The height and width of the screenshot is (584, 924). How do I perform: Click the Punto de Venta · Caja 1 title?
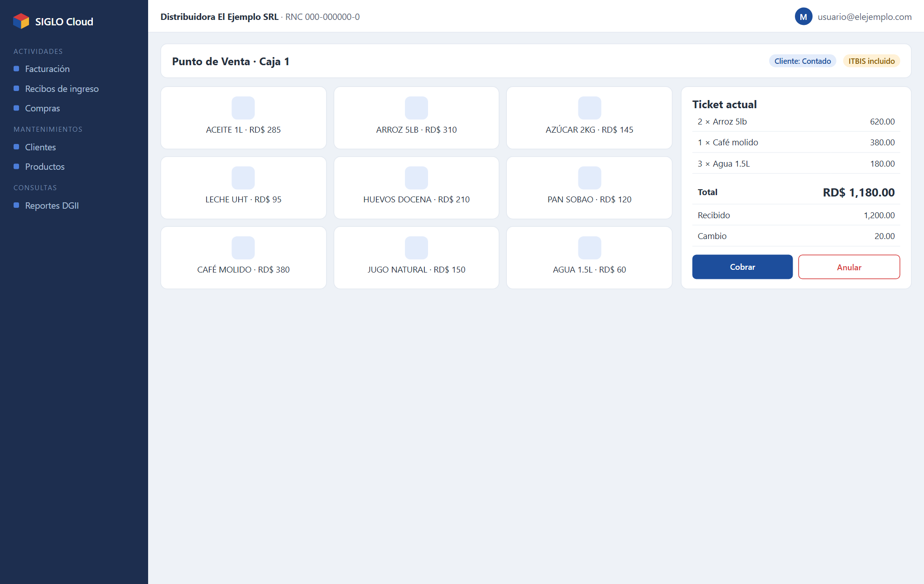(x=231, y=62)
